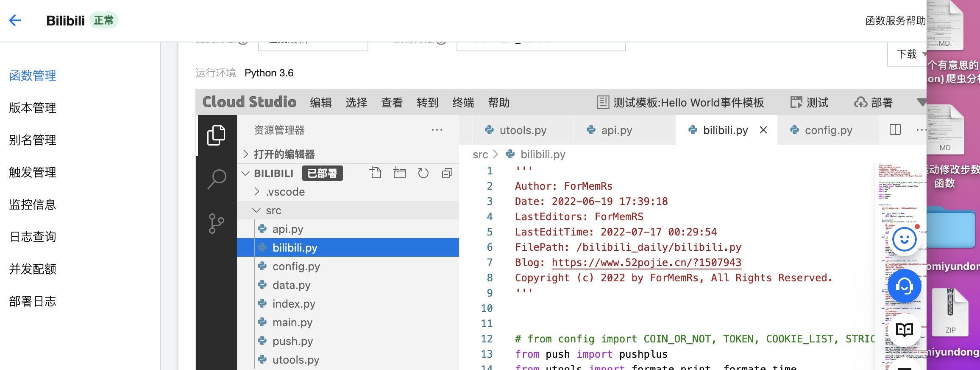Open 日志查询 in the left sidebar
Image resolution: width=980 pixels, height=370 pixels.
[x=33, y=237]
